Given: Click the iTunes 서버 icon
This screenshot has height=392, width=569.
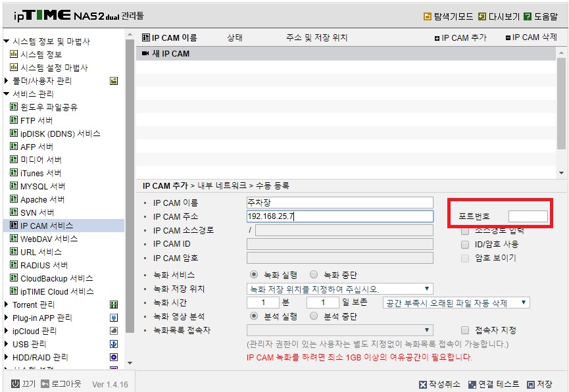Looking at the screenshot, I should pyautogui.click(x=14, y=172).
